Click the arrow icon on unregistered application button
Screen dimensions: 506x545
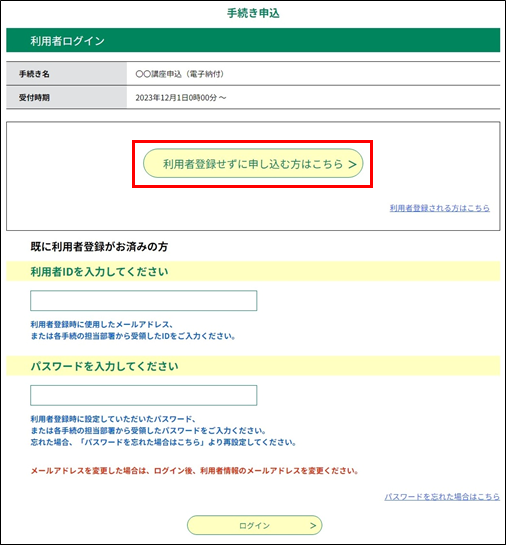pyautogui.click(x=352, y=164)
